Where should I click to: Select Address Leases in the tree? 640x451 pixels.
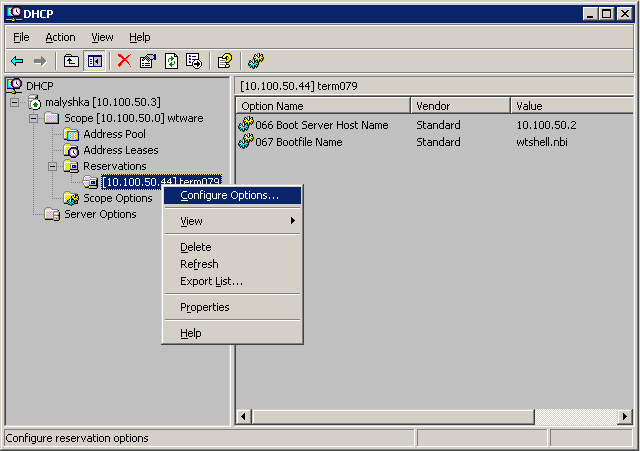click(x=120, y=150)
